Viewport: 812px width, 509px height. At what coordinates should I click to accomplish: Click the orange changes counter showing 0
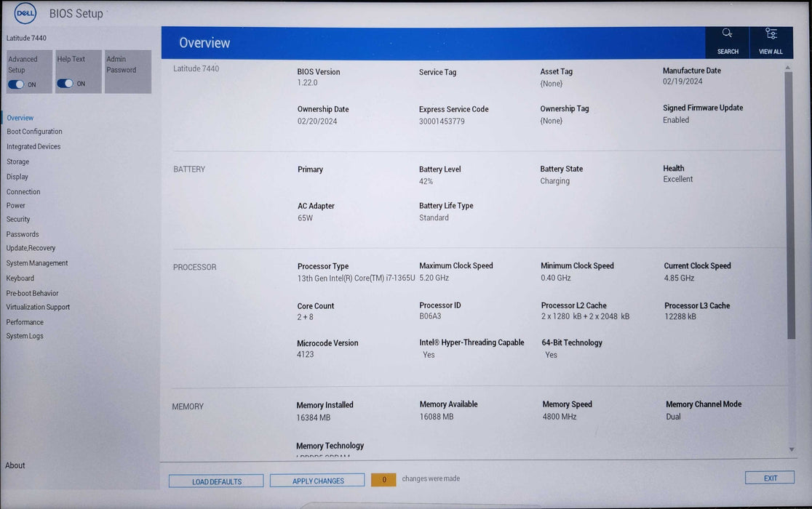tap(383, 479)
